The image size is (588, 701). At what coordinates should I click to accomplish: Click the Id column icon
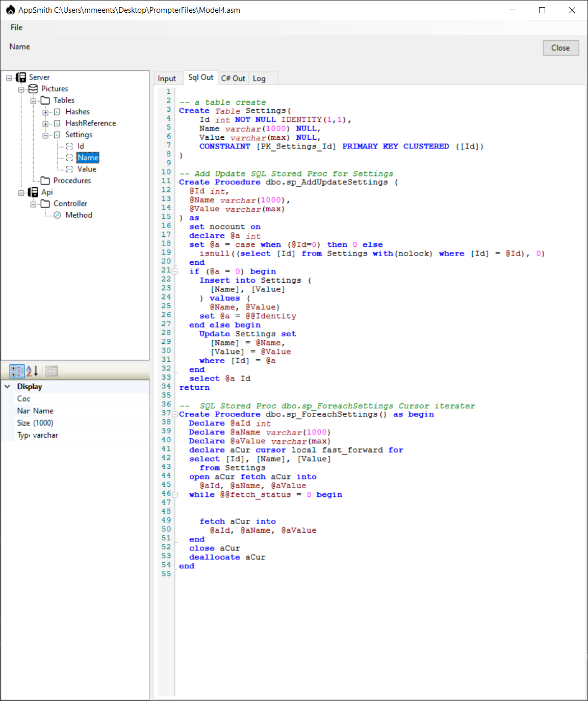69,146
